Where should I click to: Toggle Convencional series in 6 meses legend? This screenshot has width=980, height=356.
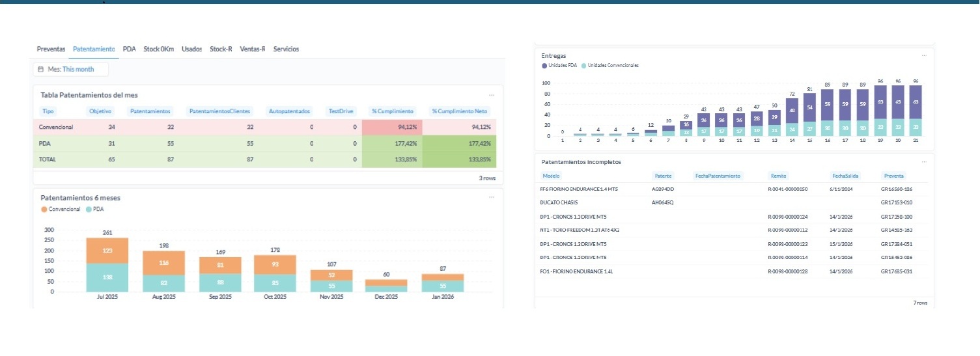(x=61, y=210)
